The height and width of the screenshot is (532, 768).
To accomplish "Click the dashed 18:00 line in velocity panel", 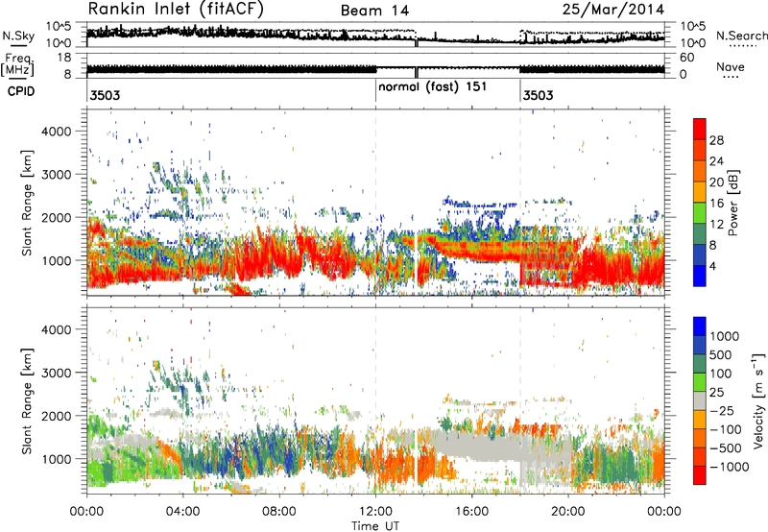I will click(x=520, y=400).
